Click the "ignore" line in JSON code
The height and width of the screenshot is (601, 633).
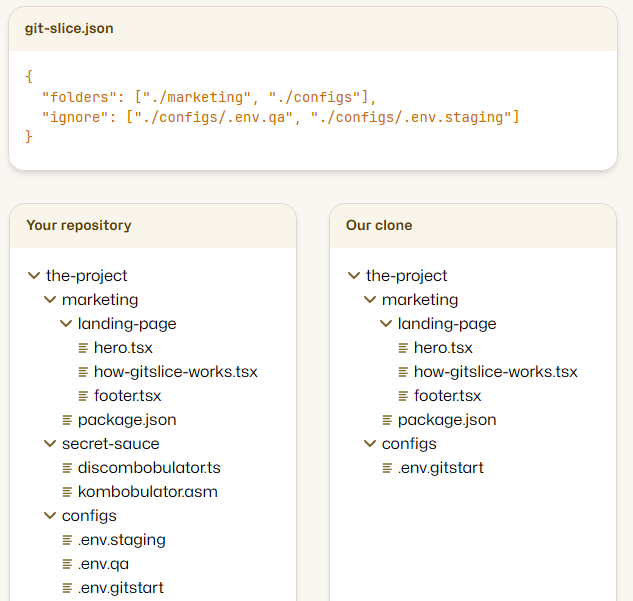(280, 117)
